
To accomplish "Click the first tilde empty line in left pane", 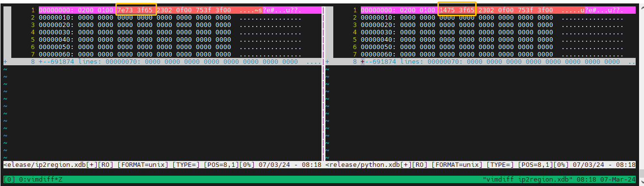I will coord(5,70).
